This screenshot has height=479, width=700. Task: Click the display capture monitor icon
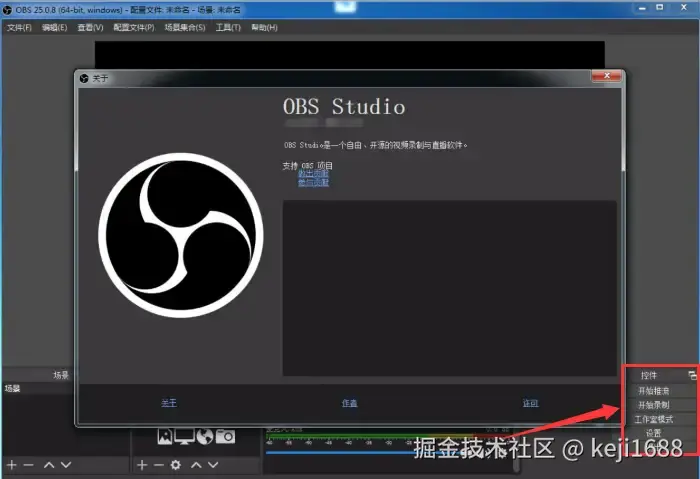(184, 437)
